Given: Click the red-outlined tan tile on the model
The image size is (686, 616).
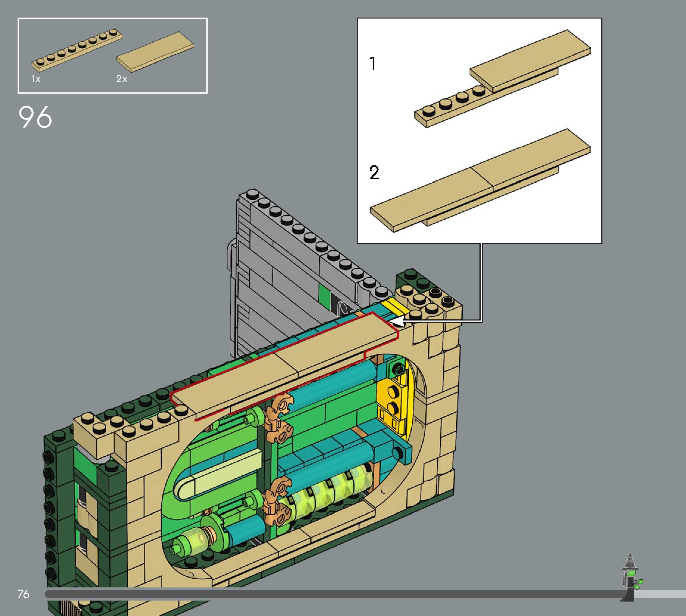Looking at the screenshot, I should coord(287,359).
